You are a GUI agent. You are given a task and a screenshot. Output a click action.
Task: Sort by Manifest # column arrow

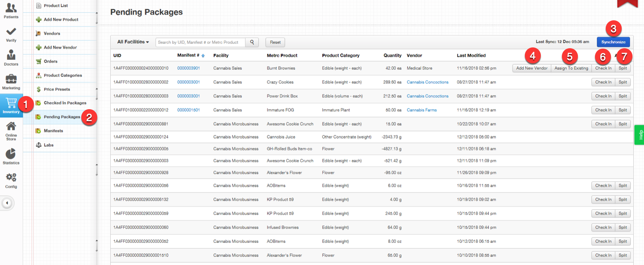203,56
